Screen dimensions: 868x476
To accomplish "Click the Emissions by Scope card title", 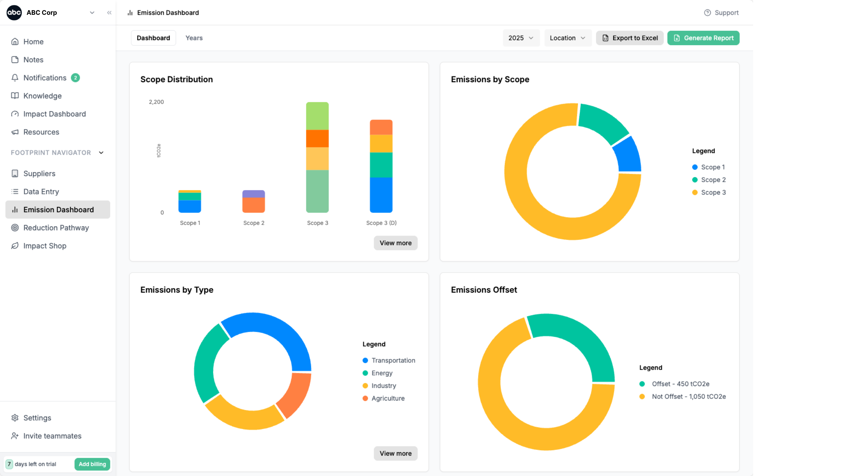I will pyautogui.click(x=490, y=79).
